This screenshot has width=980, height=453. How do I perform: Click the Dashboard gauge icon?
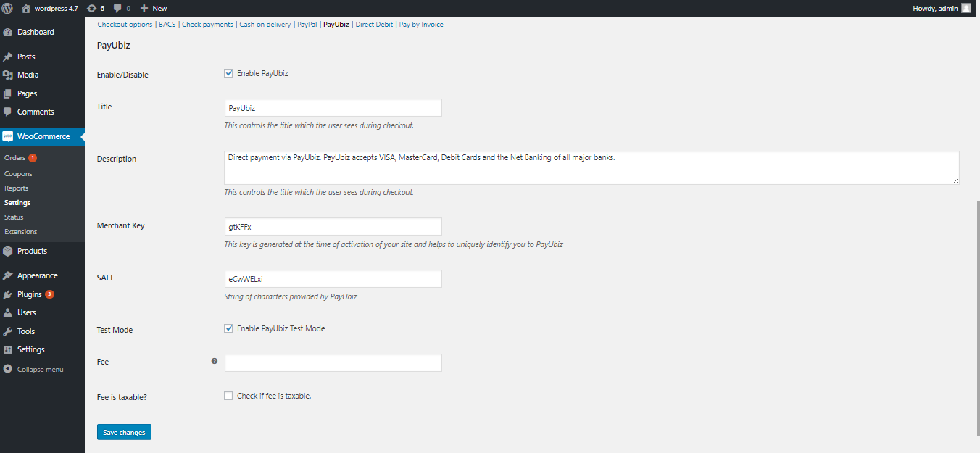[x=7, y=32]
